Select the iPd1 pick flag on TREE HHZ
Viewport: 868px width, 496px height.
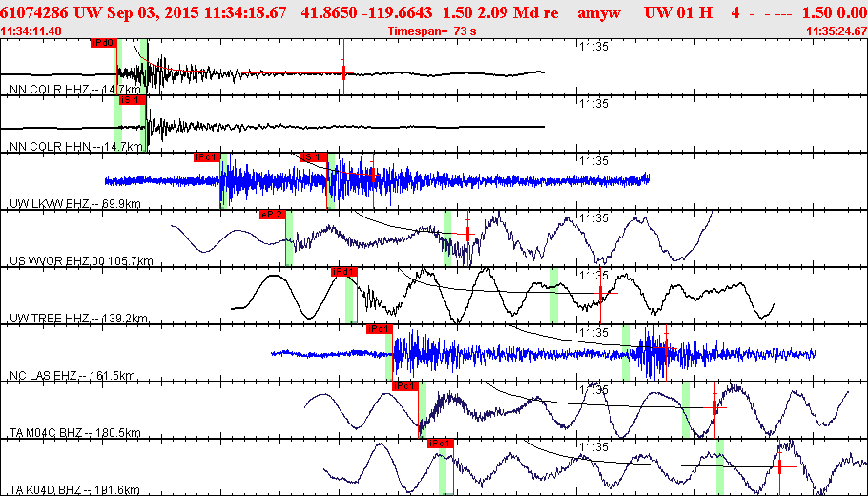pos(343,272)
